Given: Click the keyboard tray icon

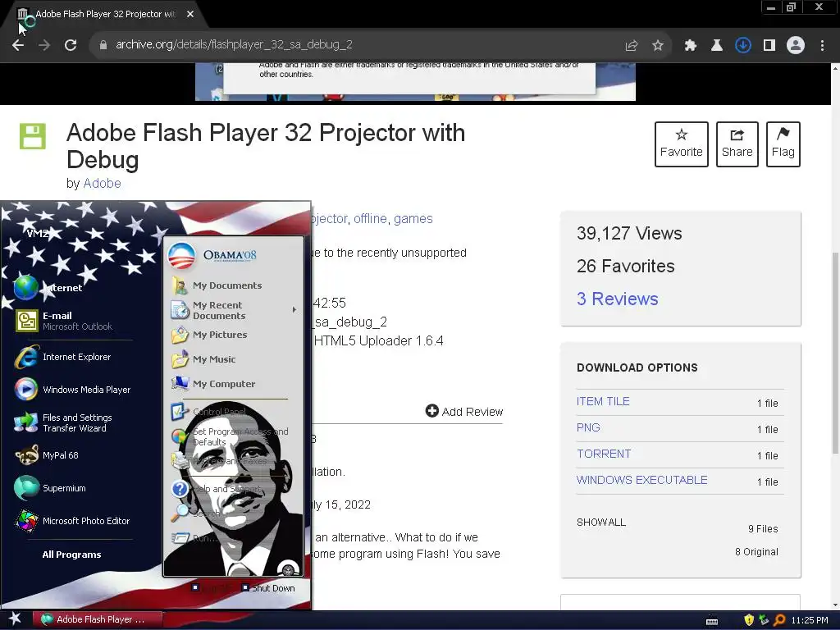Looking at the screenshot, I should [x=712, y=621].
